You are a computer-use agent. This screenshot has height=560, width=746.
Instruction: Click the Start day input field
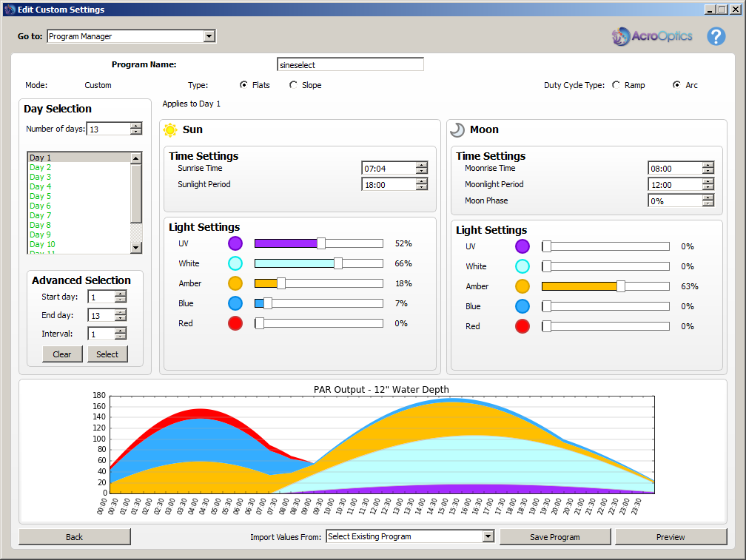pos(102,297)
